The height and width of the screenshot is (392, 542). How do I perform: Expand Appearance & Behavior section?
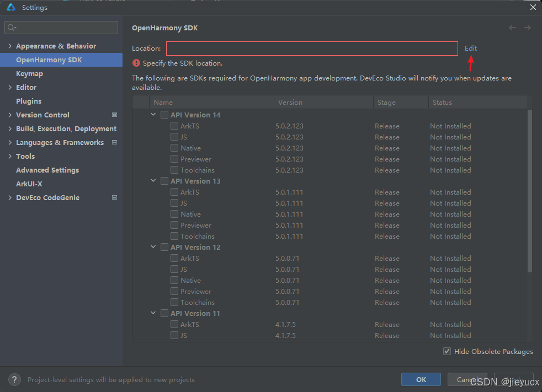tap(10, 46)
